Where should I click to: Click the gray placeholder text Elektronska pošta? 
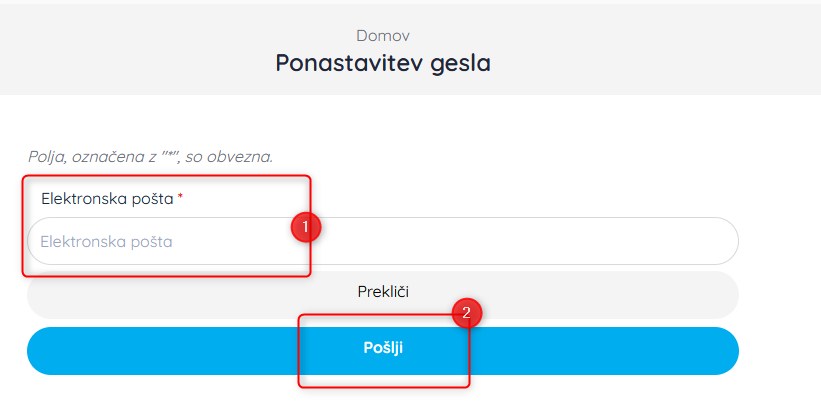(x=106, y=241)
